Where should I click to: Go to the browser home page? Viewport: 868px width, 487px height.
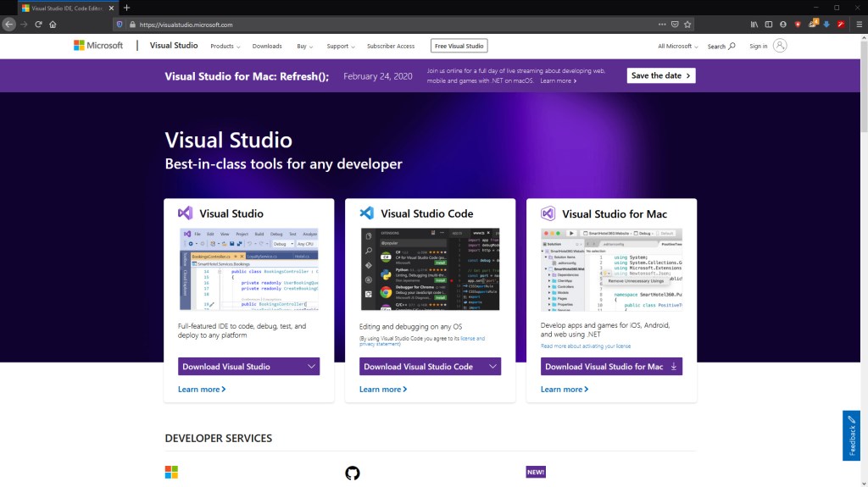coord(53,25)
